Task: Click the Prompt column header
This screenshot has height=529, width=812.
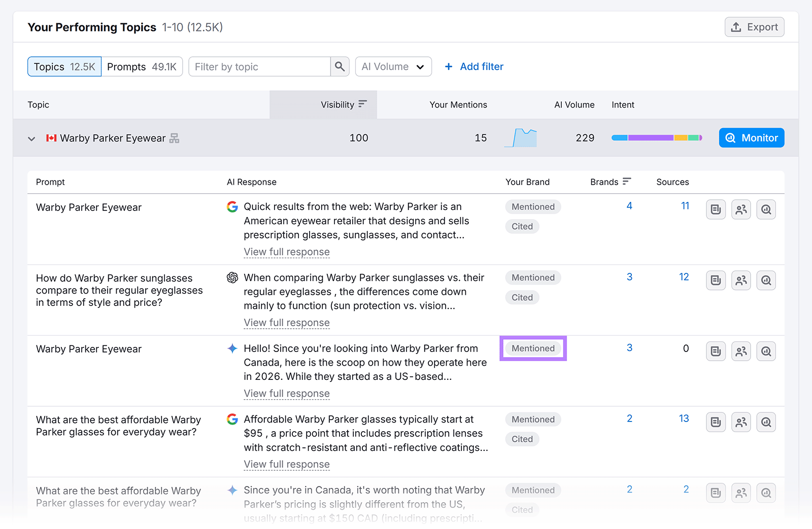Action: tap(50, 182)
